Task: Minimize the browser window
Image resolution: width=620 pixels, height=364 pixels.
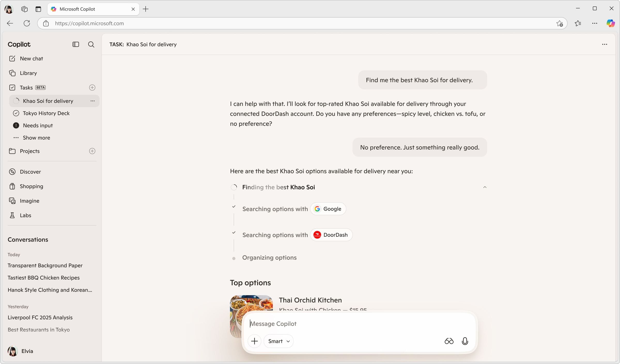Action: click(578, 9)
